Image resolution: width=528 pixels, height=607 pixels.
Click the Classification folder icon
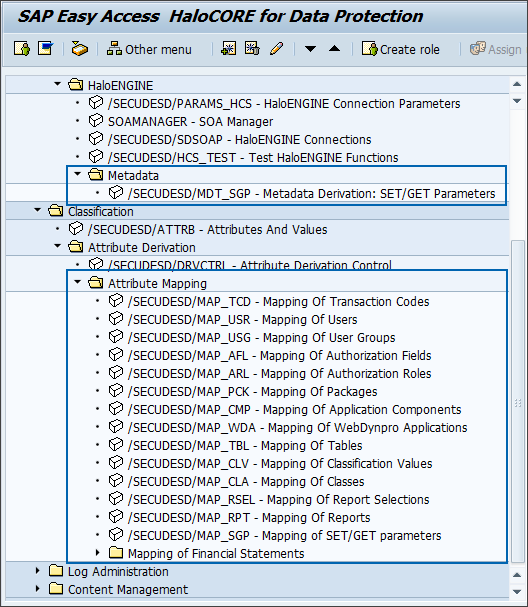pyautogui.click(x=55, y=211)
